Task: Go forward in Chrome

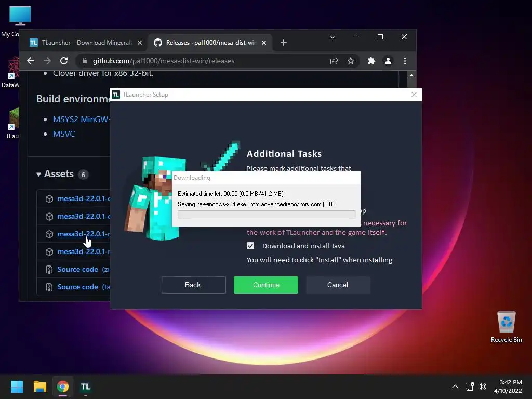Action: tap(47, 61)
